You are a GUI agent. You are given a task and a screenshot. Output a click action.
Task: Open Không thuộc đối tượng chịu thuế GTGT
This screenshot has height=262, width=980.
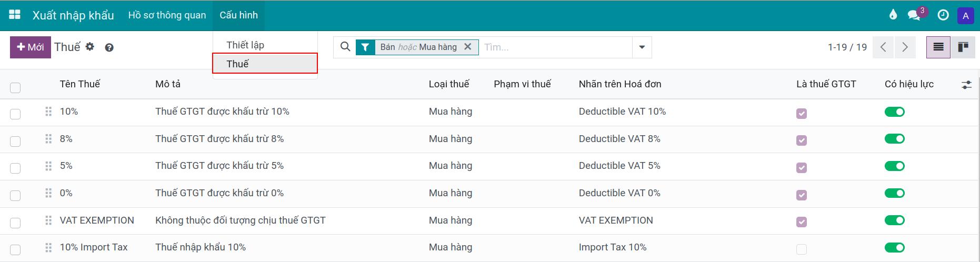pyautogui.click(x=241, y=220)
